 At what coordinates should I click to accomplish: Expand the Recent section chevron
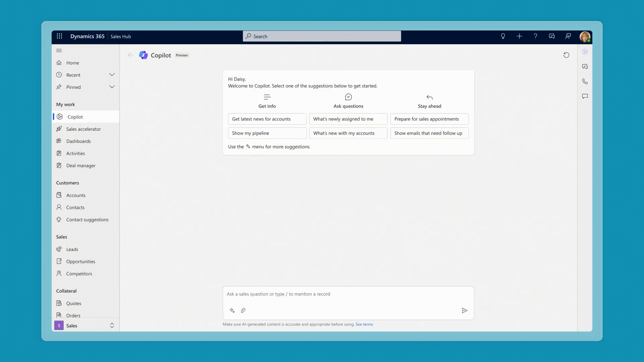(x=112, y=75)
